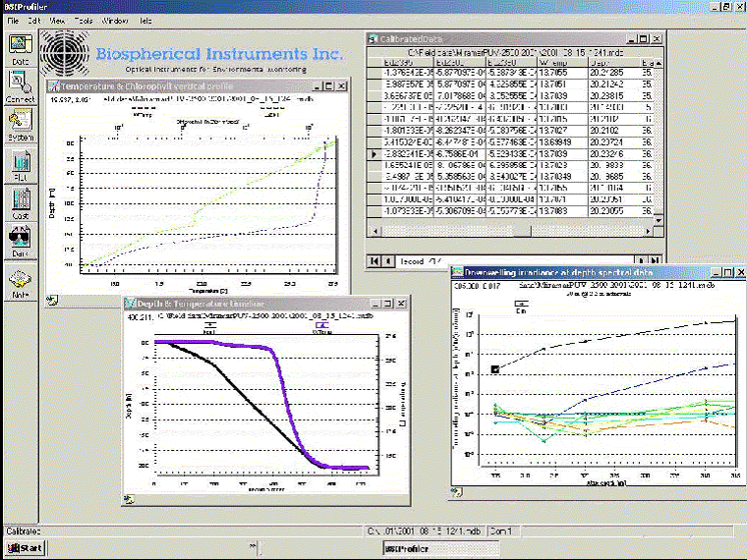Open the Window menu

point(114,20)
